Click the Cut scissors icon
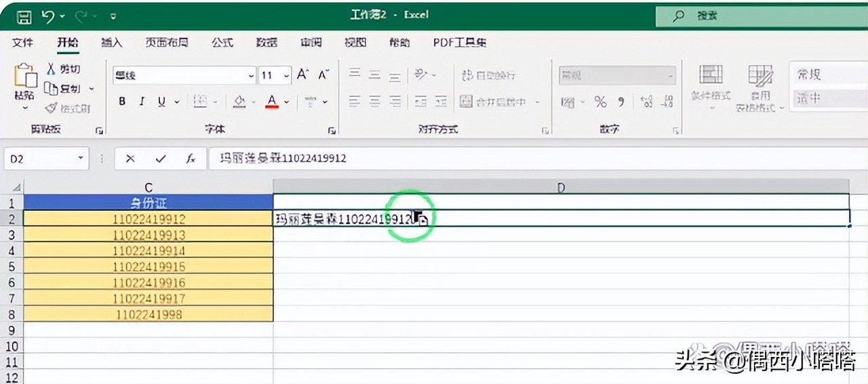The width and height of the screenshot is (868, 384). point(52,69)
